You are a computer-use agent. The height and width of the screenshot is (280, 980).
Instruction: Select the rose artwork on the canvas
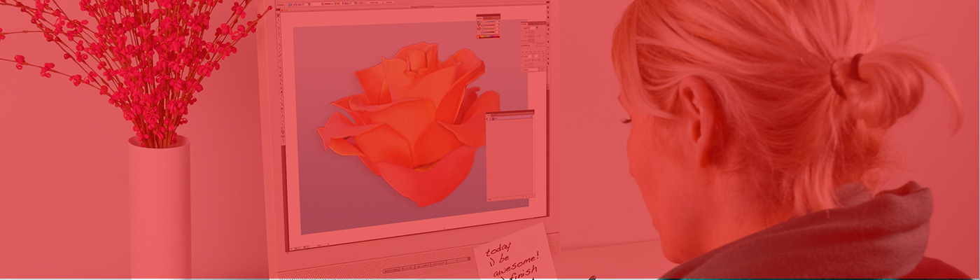pyautogui.click(x=408, y=124)
